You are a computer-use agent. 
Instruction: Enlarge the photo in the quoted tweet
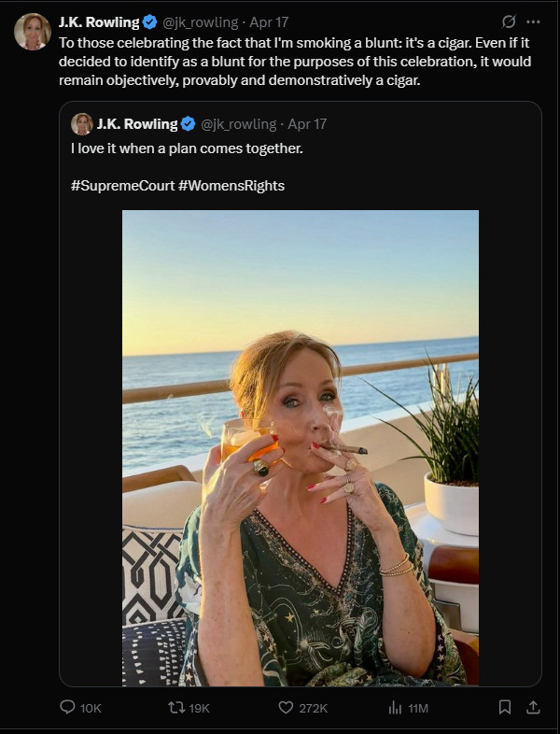pos(301,448)
